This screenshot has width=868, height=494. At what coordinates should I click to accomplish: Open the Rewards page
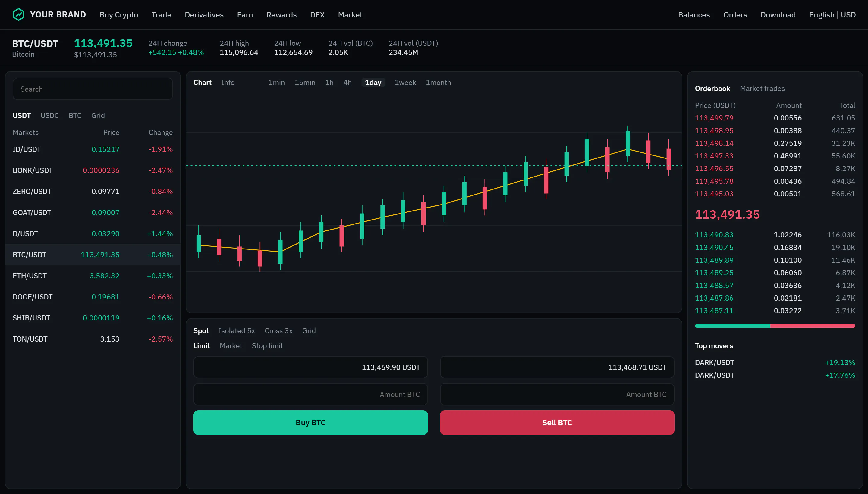pos(281,15)
